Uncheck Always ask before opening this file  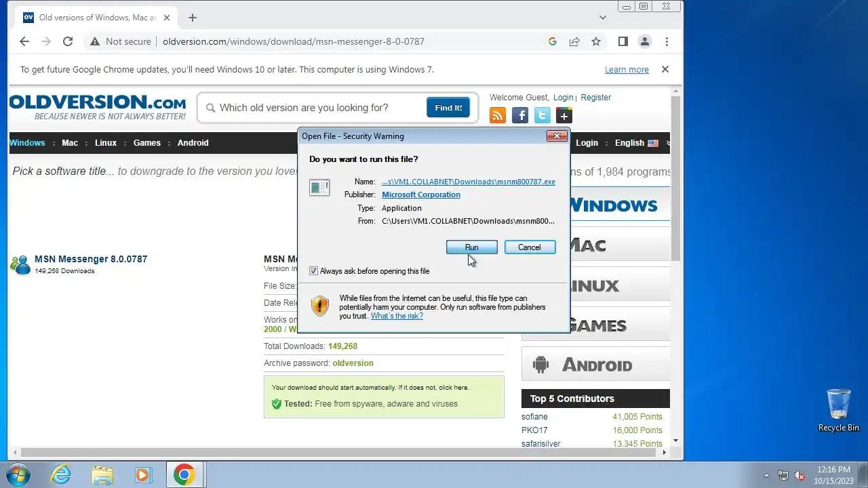click(x=313, y=271)
